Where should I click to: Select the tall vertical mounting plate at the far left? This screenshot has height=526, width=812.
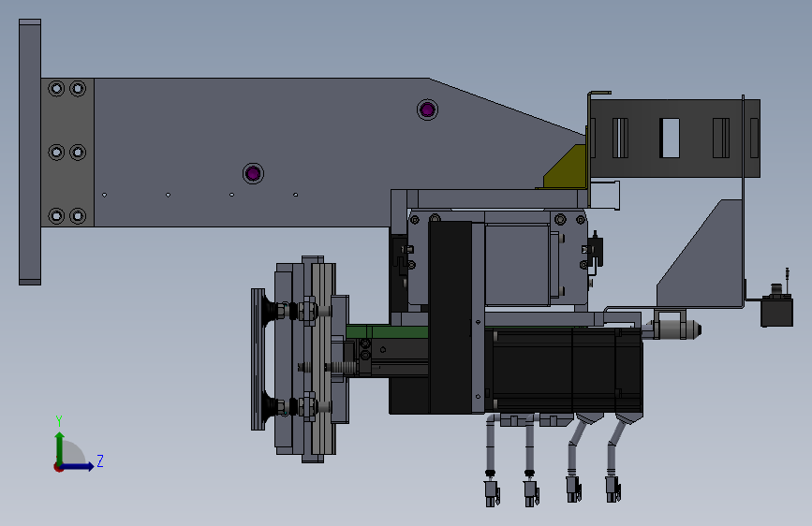click(30, 153)
